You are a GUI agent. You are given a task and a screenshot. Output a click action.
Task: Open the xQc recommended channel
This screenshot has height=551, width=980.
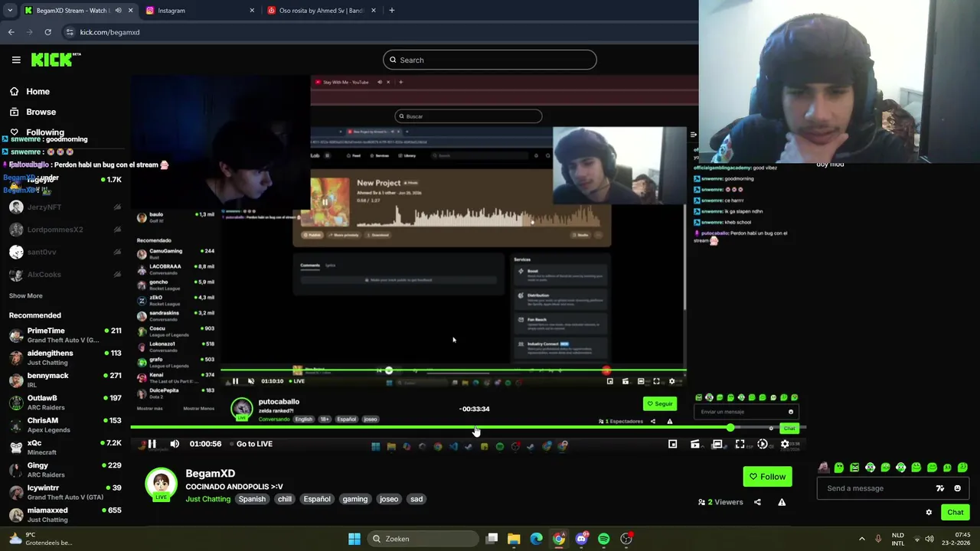tap(64, 447)
